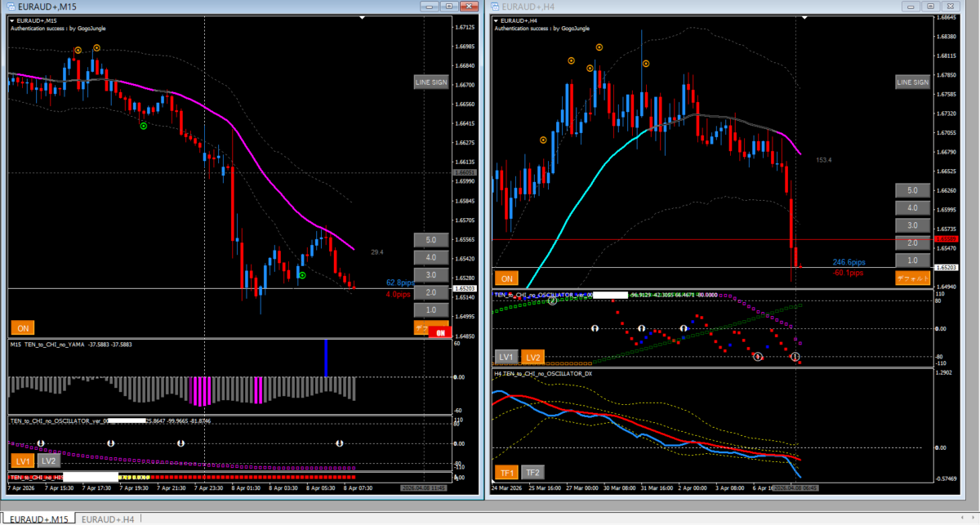
Task: Switch to TF2 in H4 oscillator DX panel
Action: [532, 472]
